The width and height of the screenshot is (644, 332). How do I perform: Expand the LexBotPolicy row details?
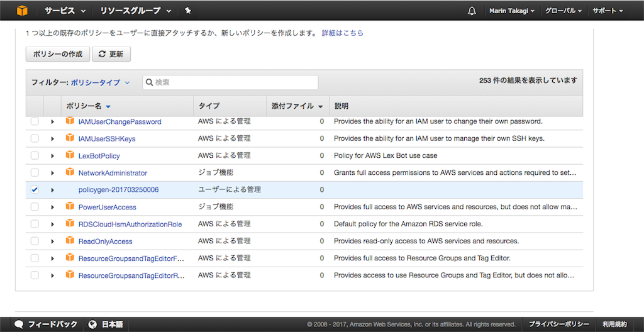tap(52, 156)
